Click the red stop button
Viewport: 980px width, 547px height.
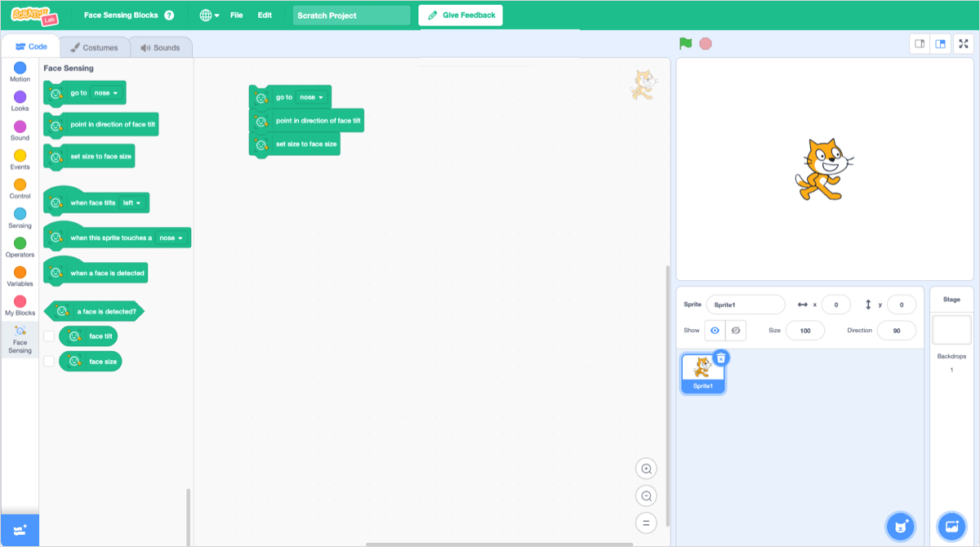[706, 43]
